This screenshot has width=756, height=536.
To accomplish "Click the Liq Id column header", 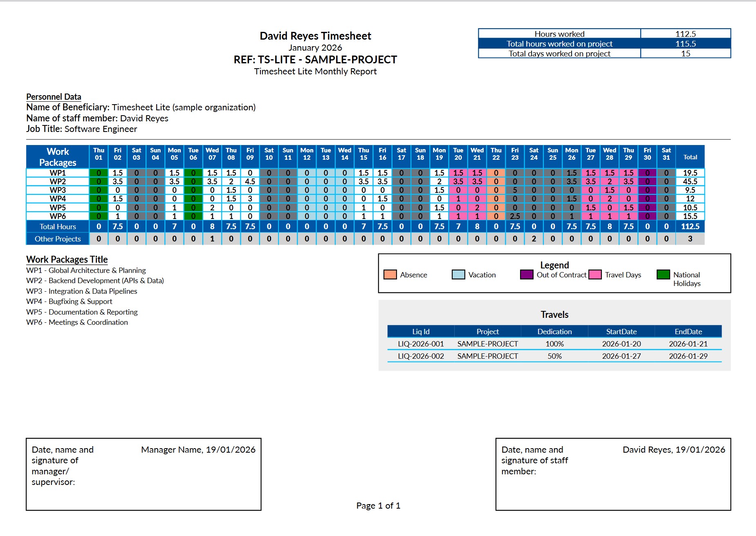I will [421, 331].
